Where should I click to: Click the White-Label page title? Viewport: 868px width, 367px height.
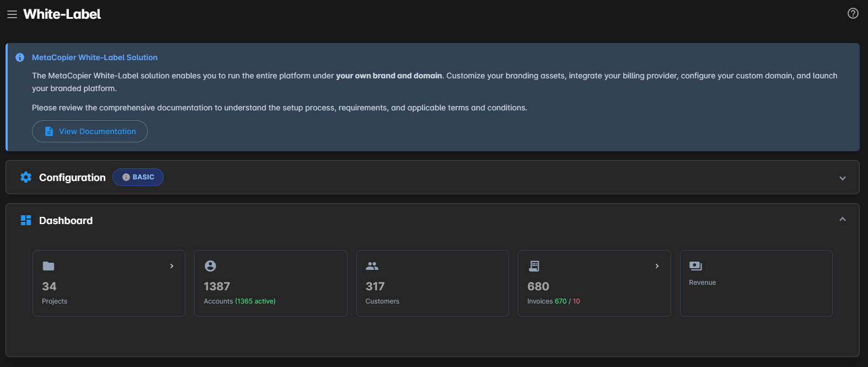point(62,14)
